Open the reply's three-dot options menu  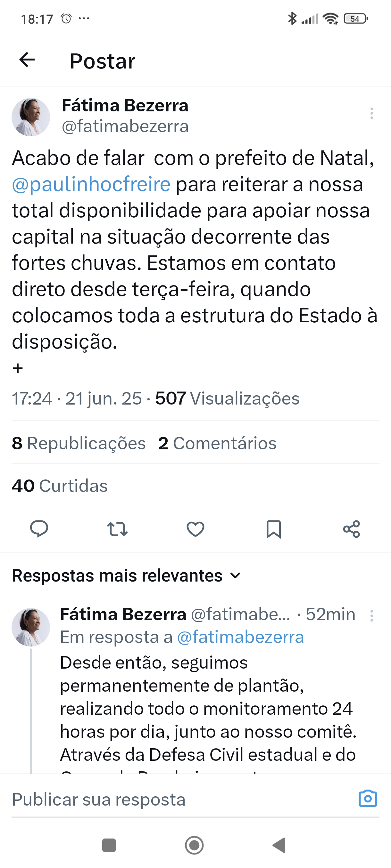pyautogui.click(x=371, y=615)
